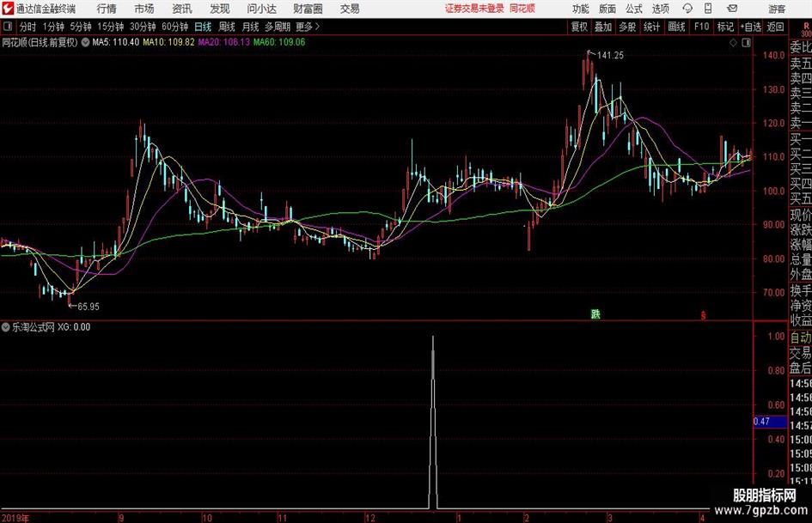Click the 多股 multi-stock button
The width and height of the screenshot is (812, 523).
pos(627,27)
